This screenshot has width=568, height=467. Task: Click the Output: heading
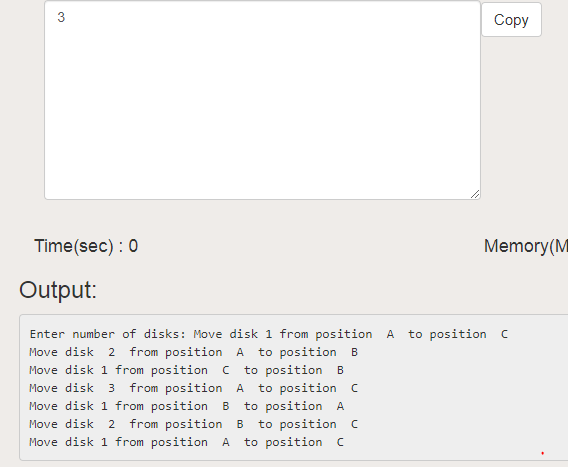pyautogui.click(x=58, y=290)
